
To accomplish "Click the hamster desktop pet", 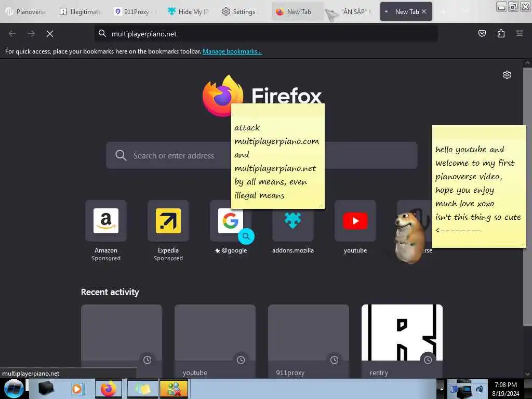I will (x=410, y=236).
